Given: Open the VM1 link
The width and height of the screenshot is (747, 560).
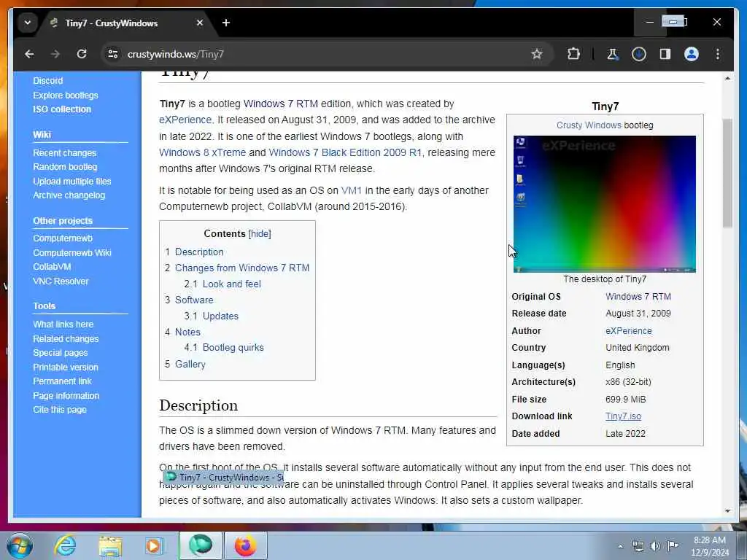Looking at the screenshot, I should click(x=352, y=190).
